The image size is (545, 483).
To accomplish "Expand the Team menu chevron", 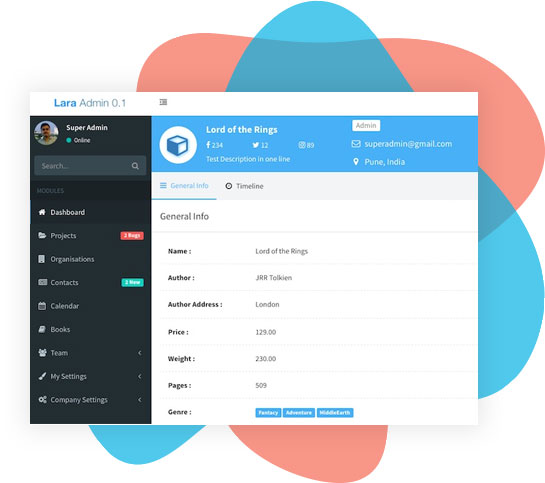I will (x=140, y=353).
